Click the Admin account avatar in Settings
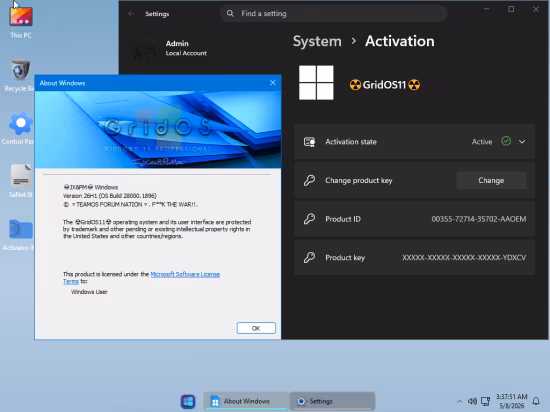550x412 pixels. point(145,48)
